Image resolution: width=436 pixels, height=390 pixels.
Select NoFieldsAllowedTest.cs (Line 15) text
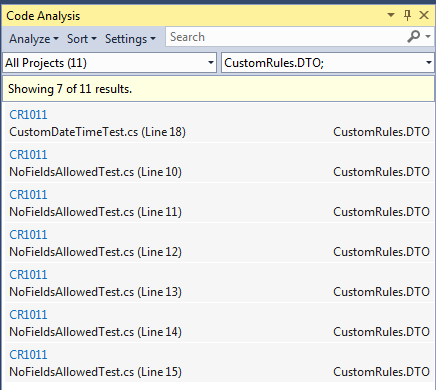click(x=95, y=372)
